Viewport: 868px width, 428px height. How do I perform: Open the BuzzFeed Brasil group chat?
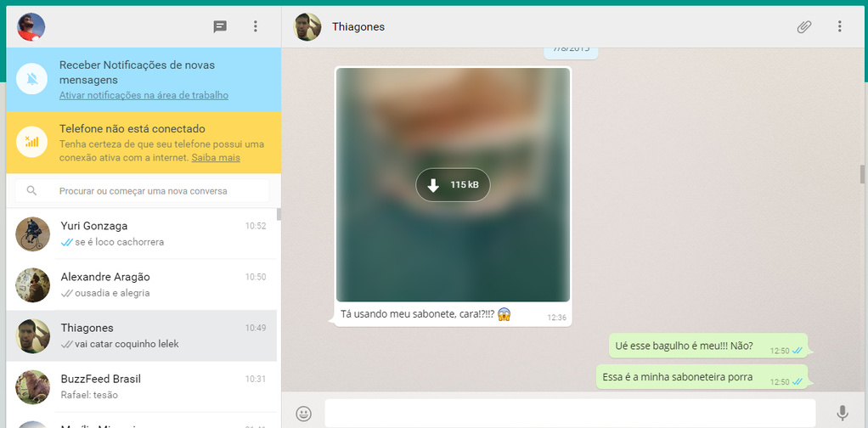(142, 386)
